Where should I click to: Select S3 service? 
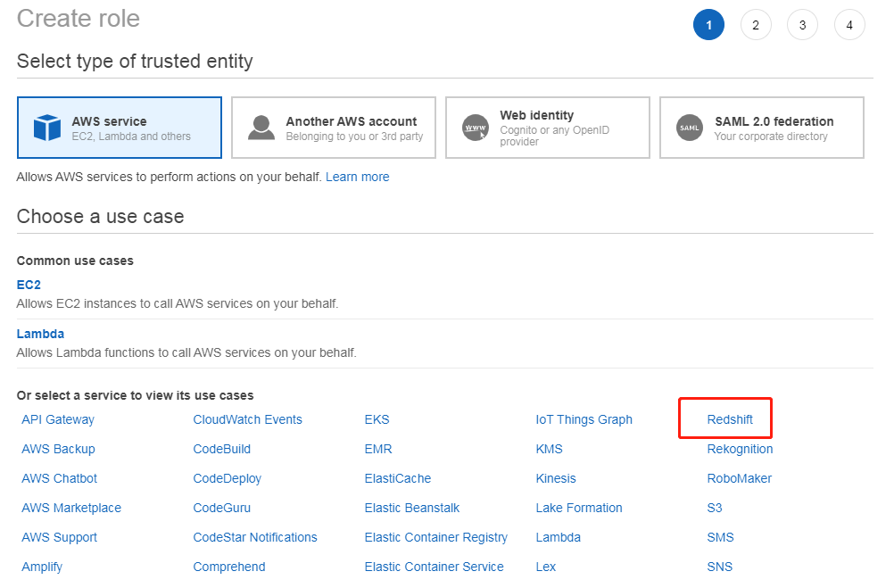[715, 509]
